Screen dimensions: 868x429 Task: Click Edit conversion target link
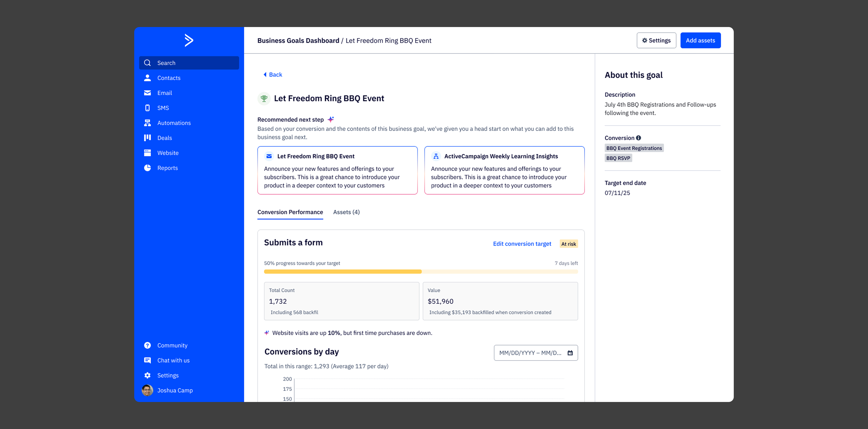[x=522, y=244]
